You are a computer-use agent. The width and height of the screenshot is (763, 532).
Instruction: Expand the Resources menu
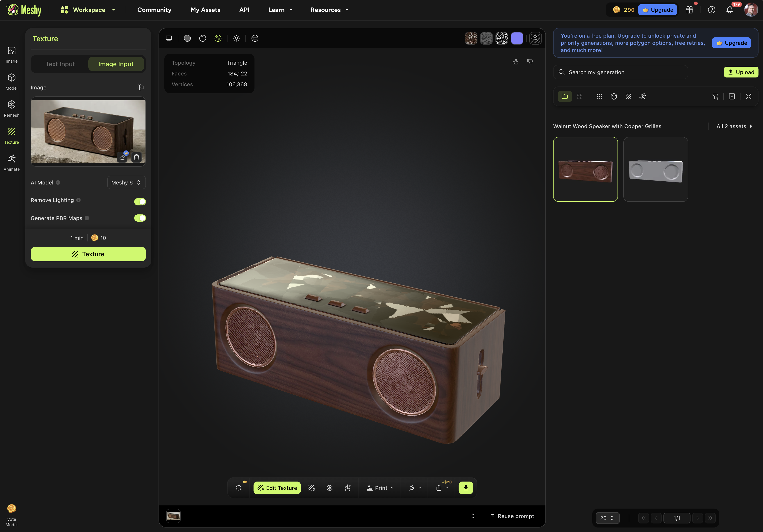click(329, 10)
